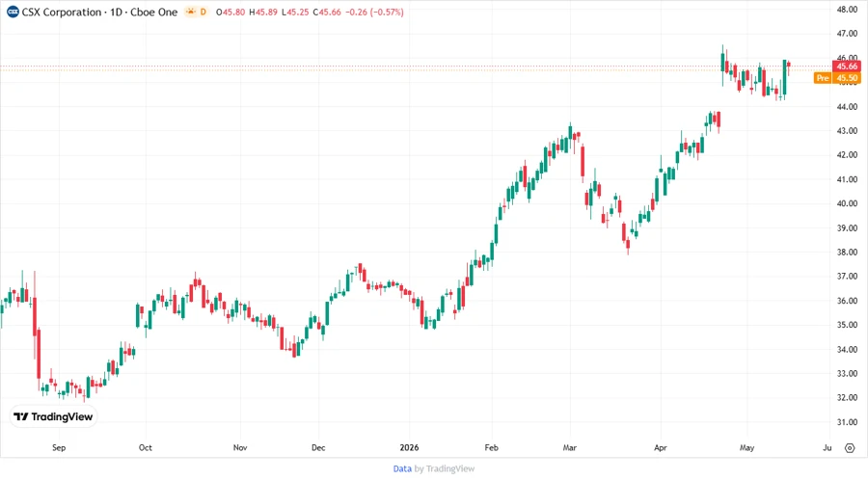Click the 47.00 price axis label
The height and width of the screenshot is (480, 868).
[x=847, y=34]
